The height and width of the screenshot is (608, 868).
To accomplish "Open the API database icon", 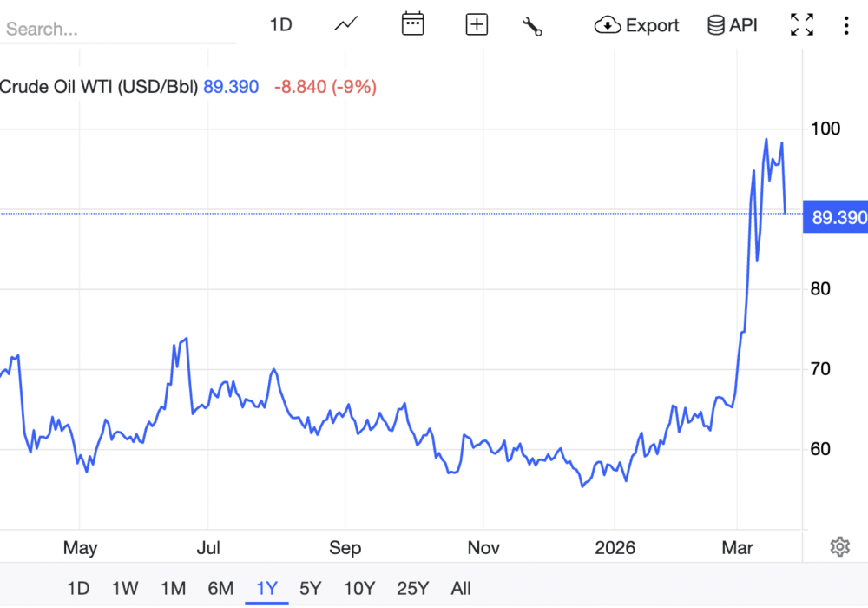I will (x=716, y=25).
